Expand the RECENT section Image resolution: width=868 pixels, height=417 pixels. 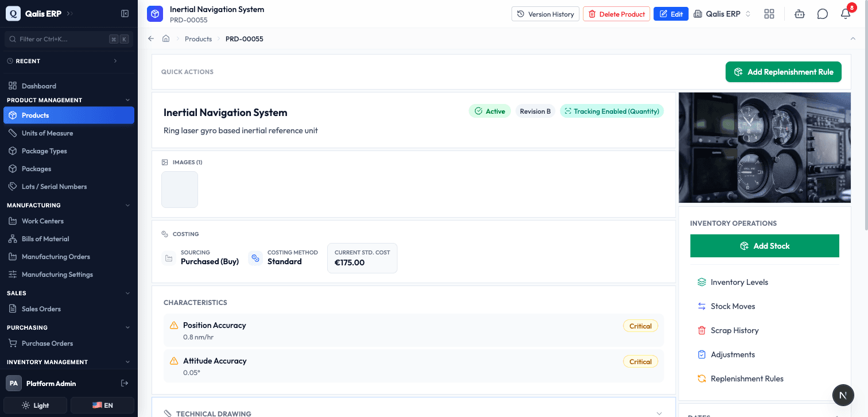point(63,61)
